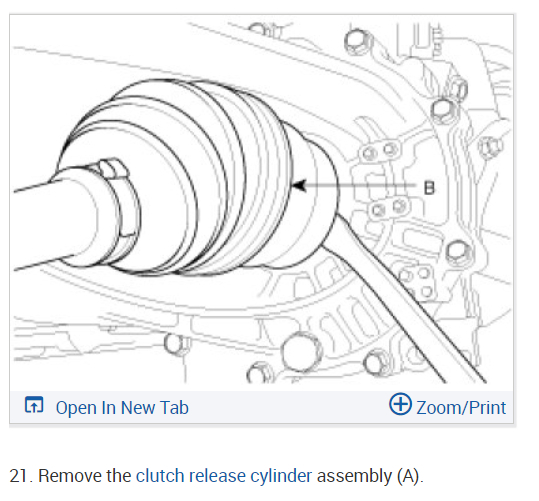The width and height of the screenshot is (539, 501).
Task: Click the top bolt on transaxle housing
Action: coord(358,42)
